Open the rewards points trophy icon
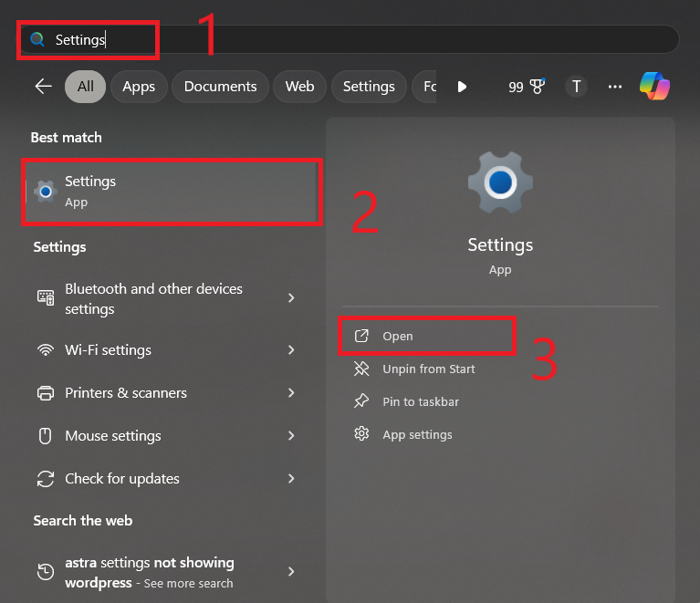Screen dimensions: 700x603 538,87
